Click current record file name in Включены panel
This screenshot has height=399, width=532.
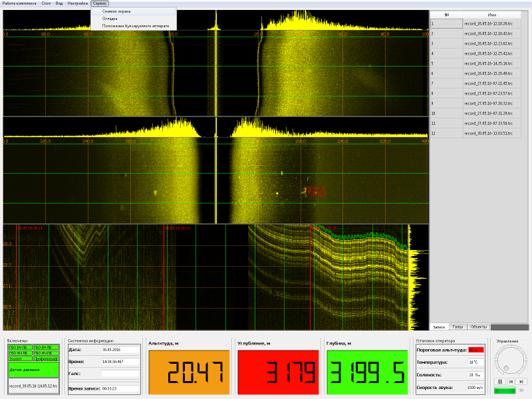click(x=33, y=386)
